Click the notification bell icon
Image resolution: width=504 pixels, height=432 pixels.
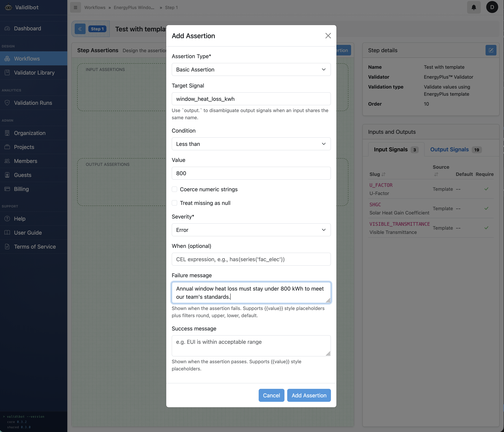[x=474, y=7]
